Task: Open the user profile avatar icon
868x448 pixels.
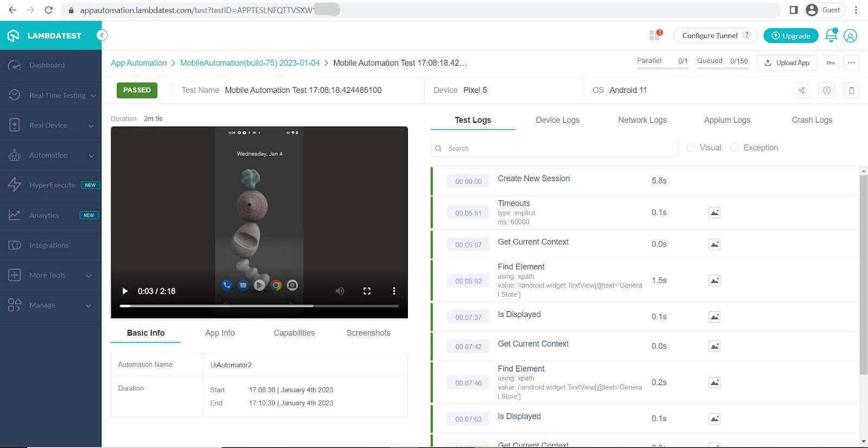Action: point(851,36)
